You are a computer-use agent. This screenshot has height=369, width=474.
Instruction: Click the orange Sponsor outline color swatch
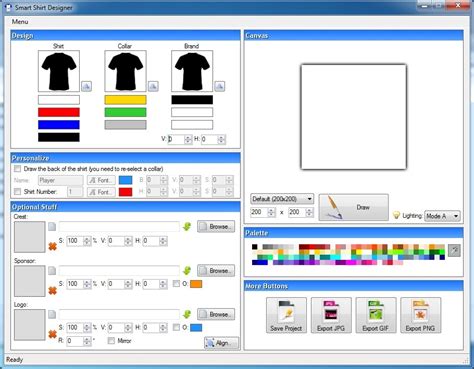(196, 284)
